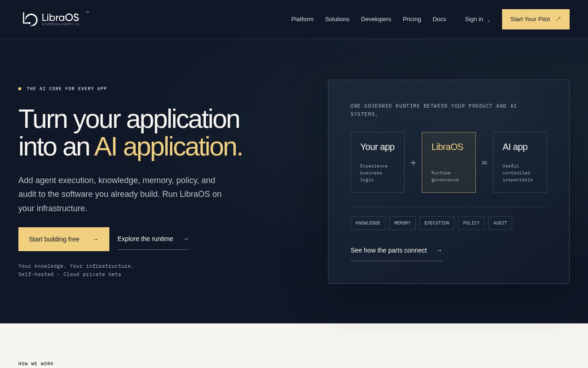588x368 pixels.
Task: Select the AI app card
Action: pyautogui.click(x=520, y=162)
